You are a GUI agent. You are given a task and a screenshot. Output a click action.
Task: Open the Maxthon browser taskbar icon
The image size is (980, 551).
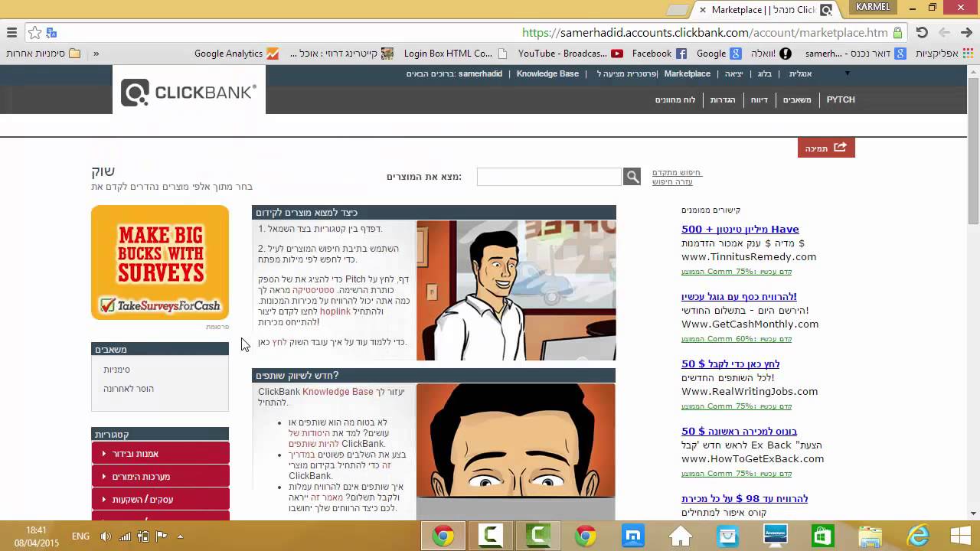[x=632, y=536]
